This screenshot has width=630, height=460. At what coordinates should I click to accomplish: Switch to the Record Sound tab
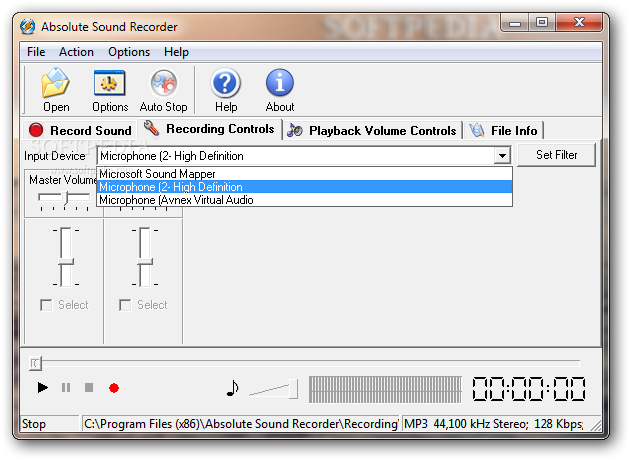click(80, 131)
